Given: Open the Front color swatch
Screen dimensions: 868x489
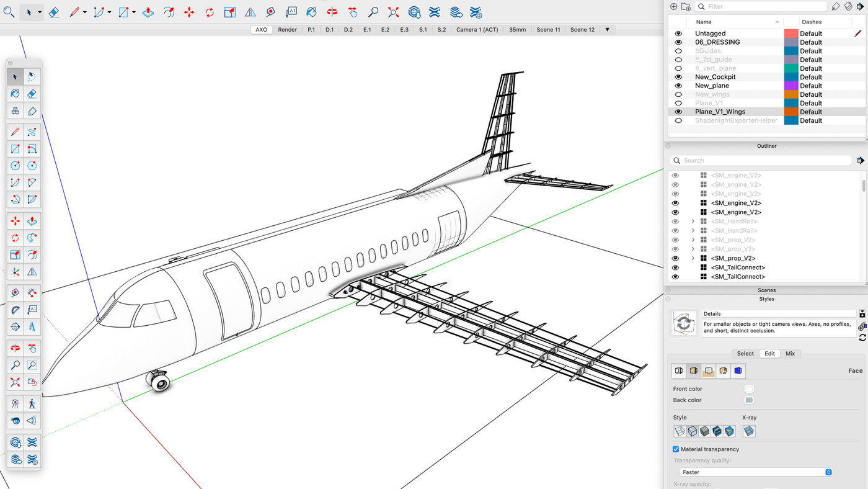Looking at the screenshot, I should click(x=749, y=389).
